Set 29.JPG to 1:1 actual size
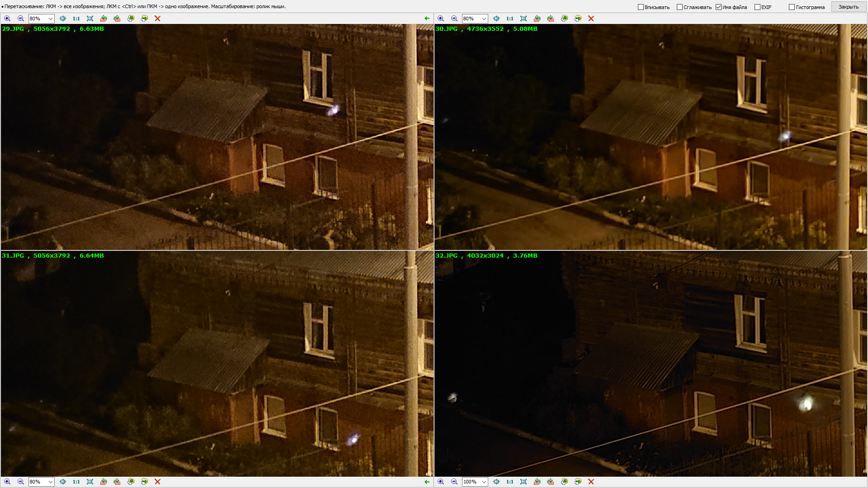 pyautogui.click(x=76, y=19)
